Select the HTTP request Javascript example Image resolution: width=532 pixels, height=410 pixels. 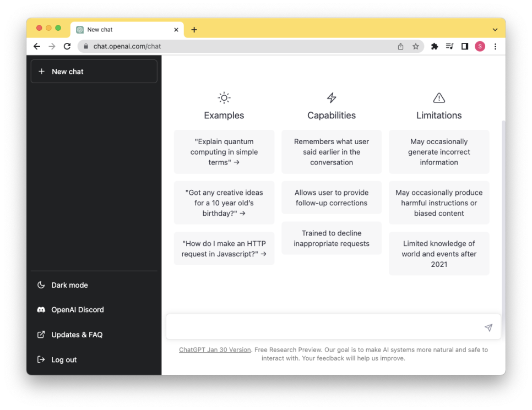click(x=224, y=249)
